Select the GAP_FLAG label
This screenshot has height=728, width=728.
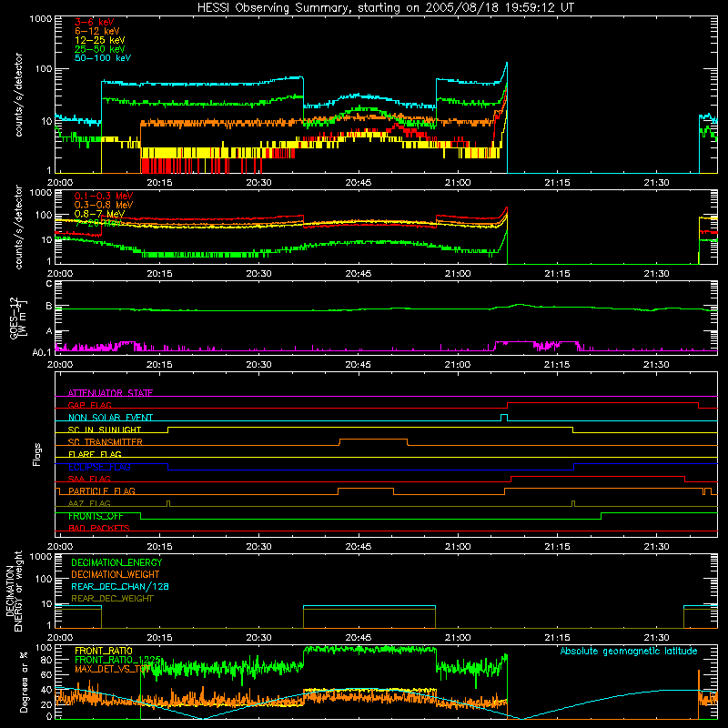[x=89, y=405]
